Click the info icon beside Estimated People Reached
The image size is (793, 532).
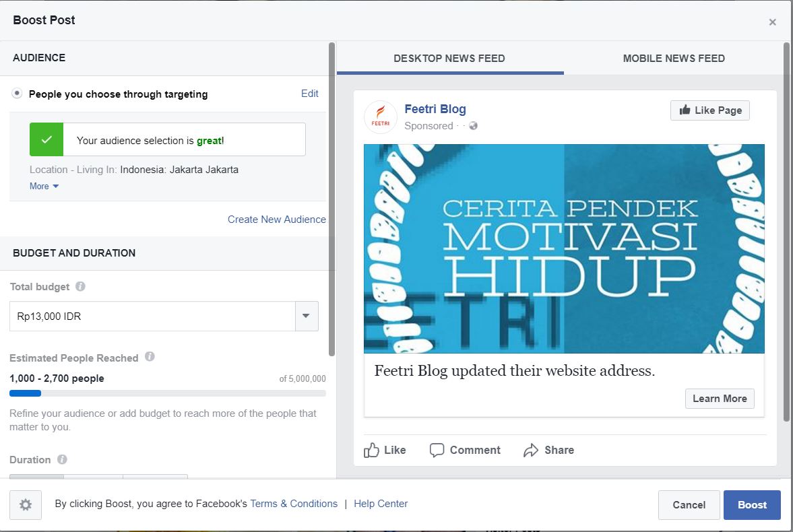(x=150, y=358)
